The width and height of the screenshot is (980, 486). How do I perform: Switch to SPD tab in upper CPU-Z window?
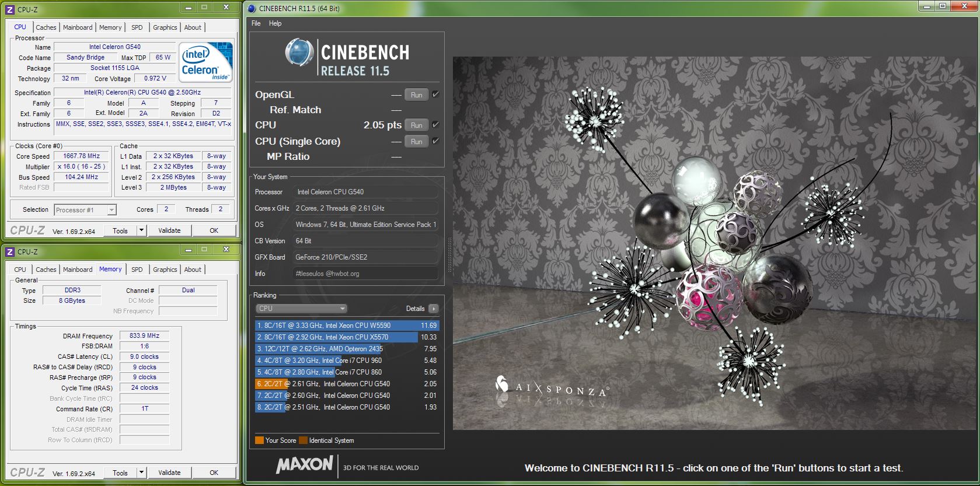pyautogui.click(x=137, y=27)
